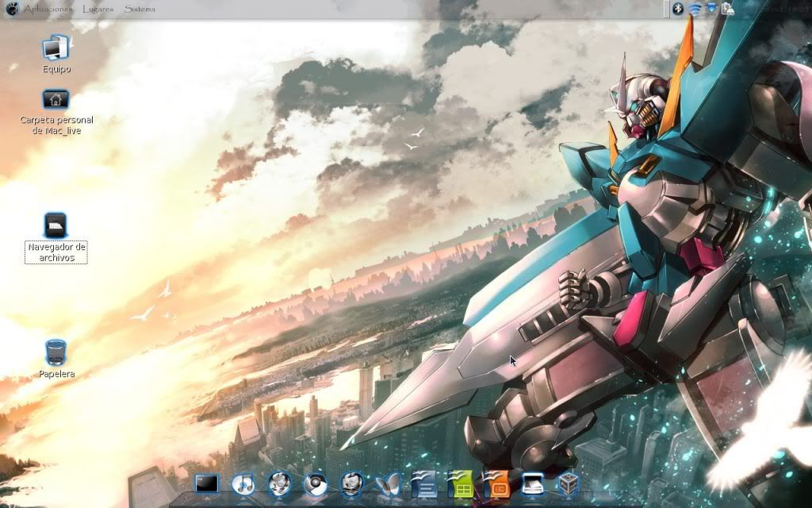Open the Aplicaciones menu

coord(48,10)
